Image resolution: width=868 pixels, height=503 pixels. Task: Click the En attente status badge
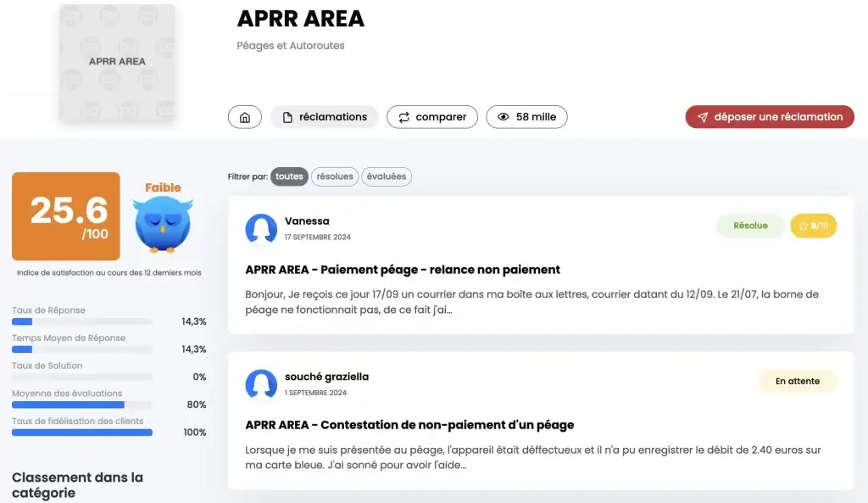[797, 381]
